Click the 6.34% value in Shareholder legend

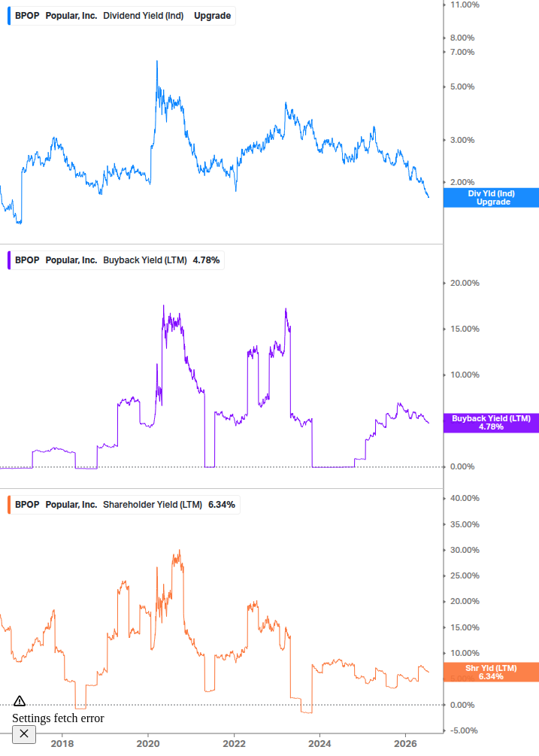pos(222,505)
